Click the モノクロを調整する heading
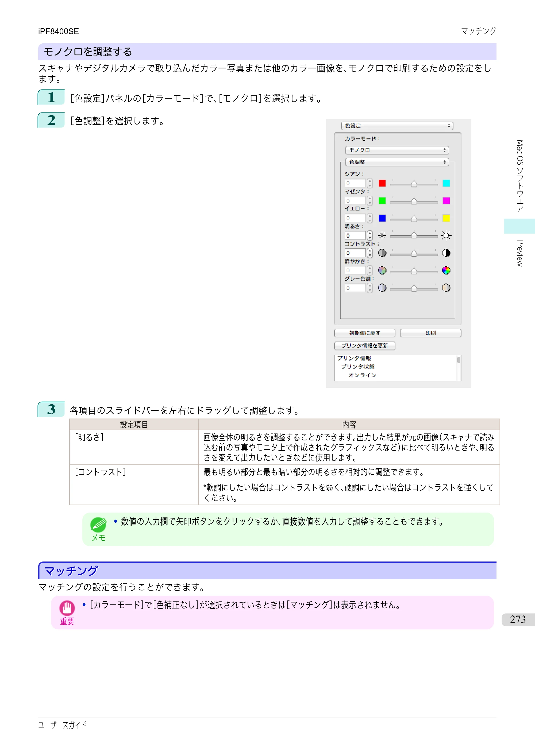This screenshot has height=756, width=535. coord(88,52)
